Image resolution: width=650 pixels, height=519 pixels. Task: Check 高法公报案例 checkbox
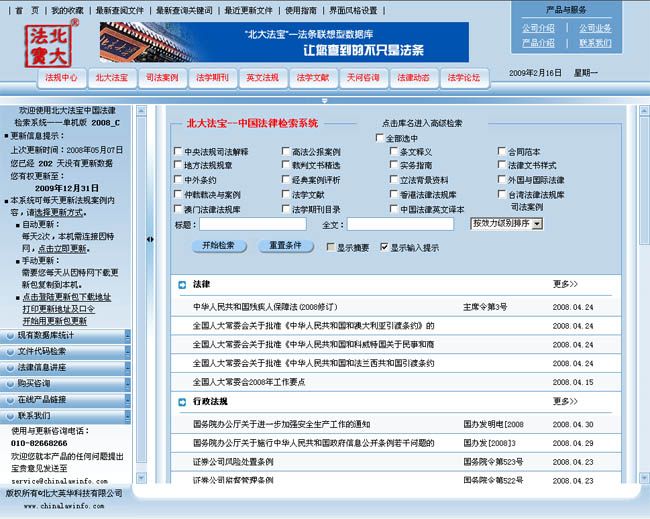pos(286,151)
